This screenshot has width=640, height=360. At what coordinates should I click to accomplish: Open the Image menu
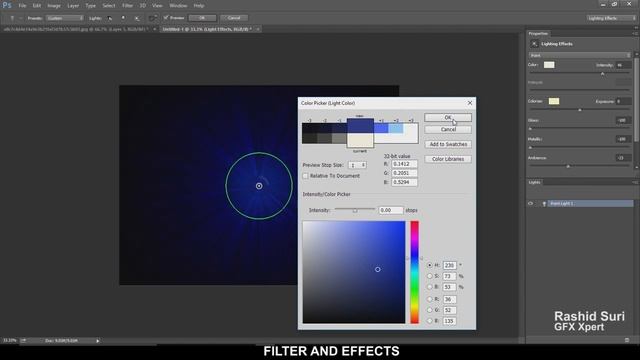tap(54, 6)
